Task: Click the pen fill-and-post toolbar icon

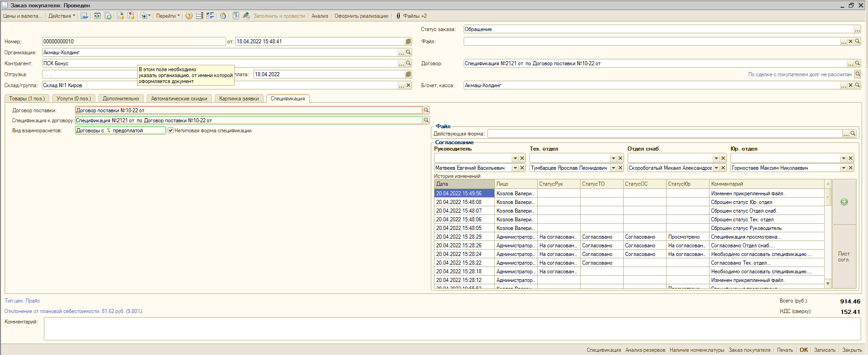Action: pyautogui.click(x=246, y=16)
